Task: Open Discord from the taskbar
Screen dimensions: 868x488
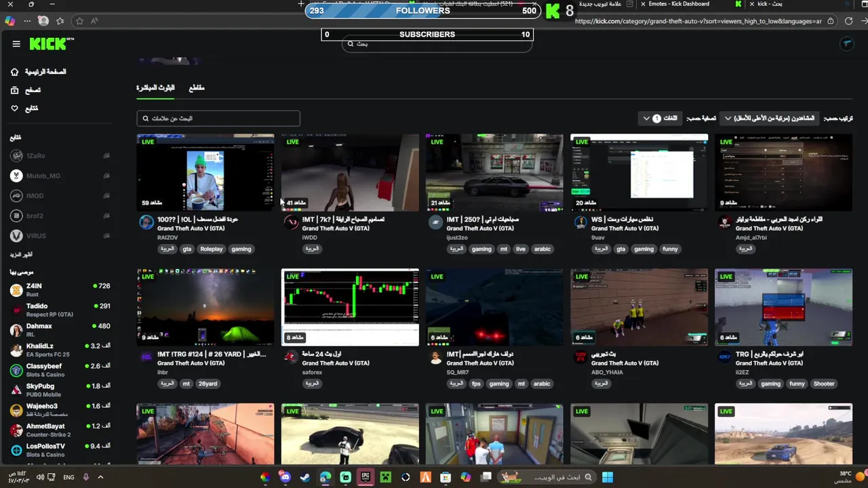Action: 285,477
